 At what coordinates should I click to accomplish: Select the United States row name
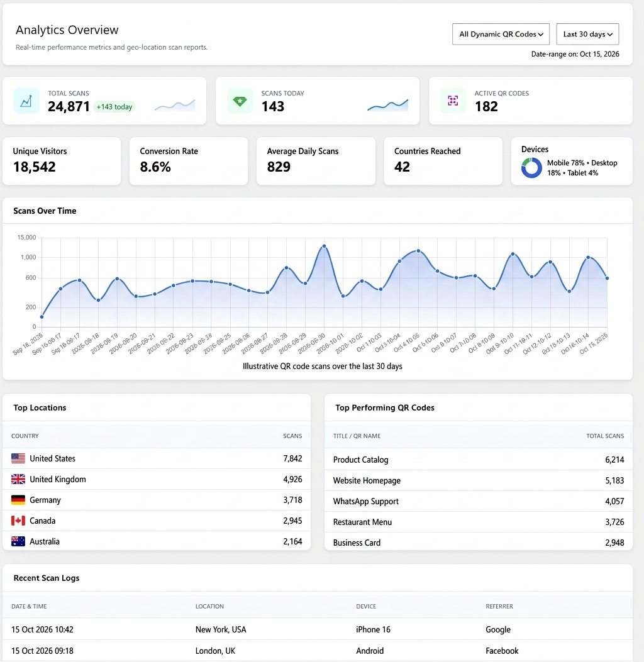(52, 458)
